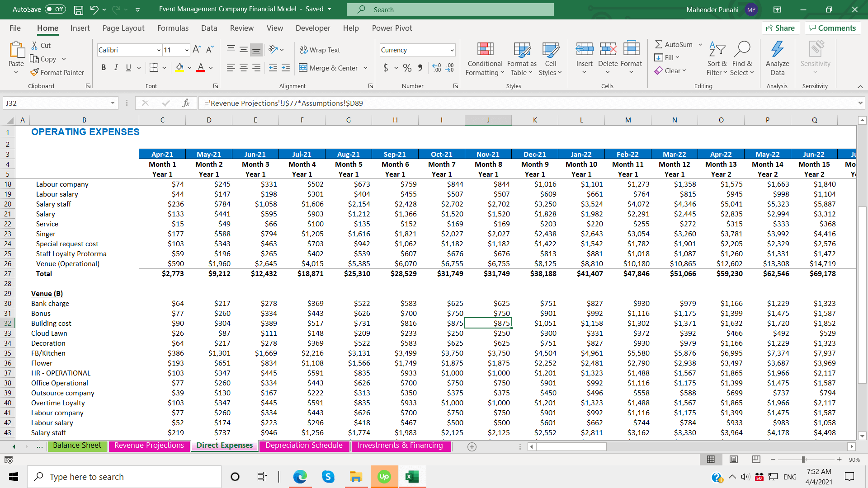
Task: Click Find & Select button
Action: (742, 58)
